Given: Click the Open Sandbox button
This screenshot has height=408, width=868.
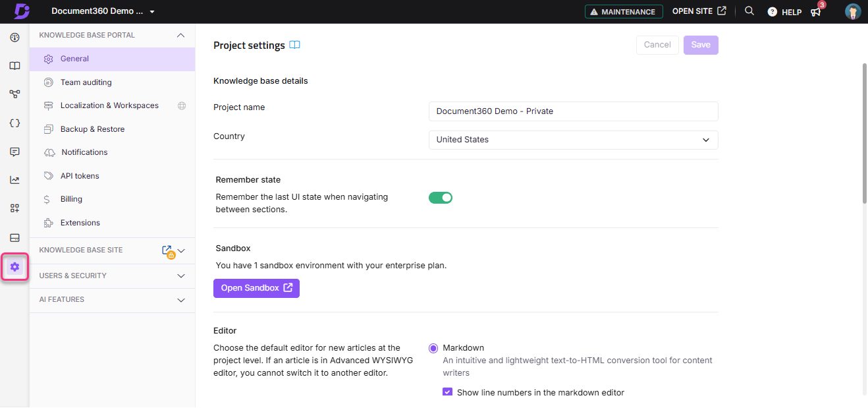Looking at the screenshot, I should [256, 288].
